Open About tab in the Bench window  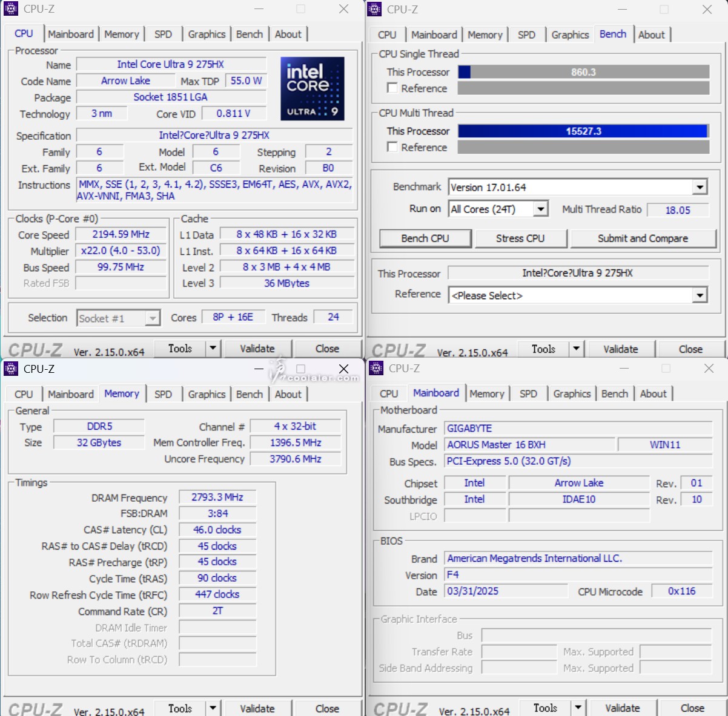coord(652,35)
